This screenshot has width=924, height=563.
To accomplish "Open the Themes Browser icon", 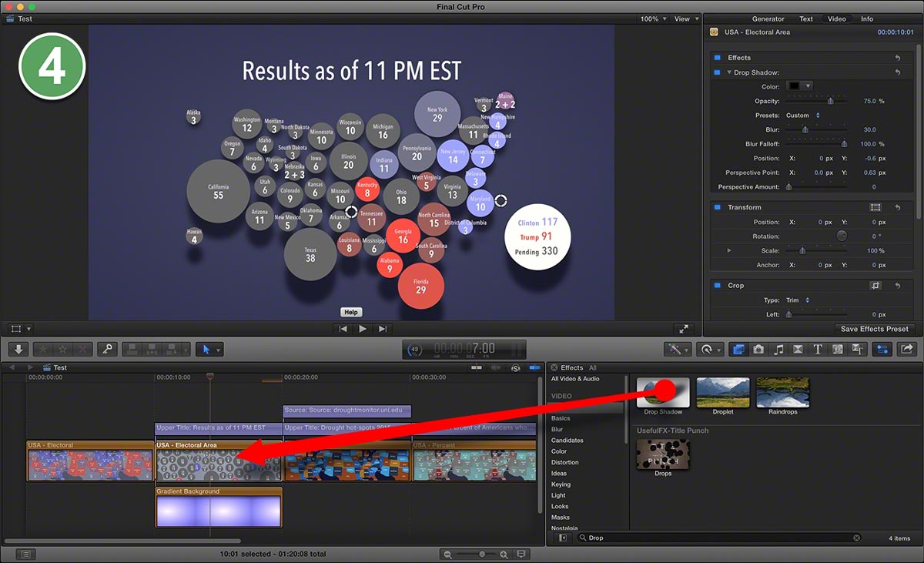I will (856, 349).
